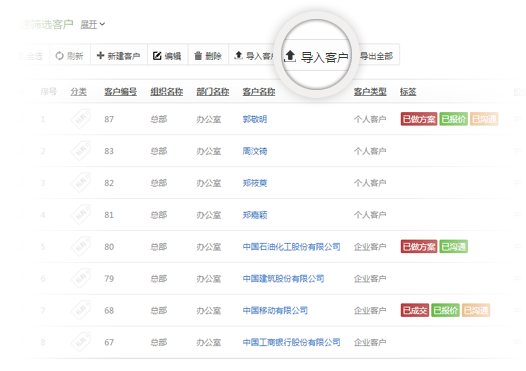Open the customer name link in row 3
526x371 pixels.
pyautogui.click(x=255, y=183)
